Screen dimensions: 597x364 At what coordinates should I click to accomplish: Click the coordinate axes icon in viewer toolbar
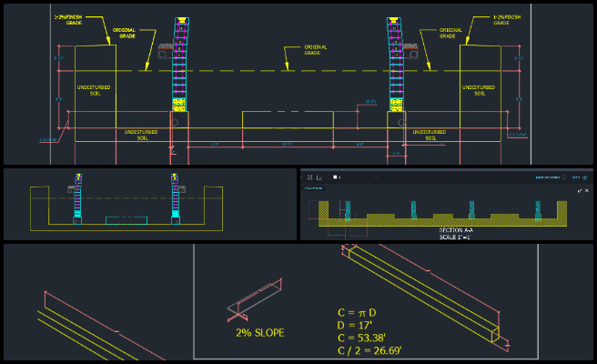point(319,177)
